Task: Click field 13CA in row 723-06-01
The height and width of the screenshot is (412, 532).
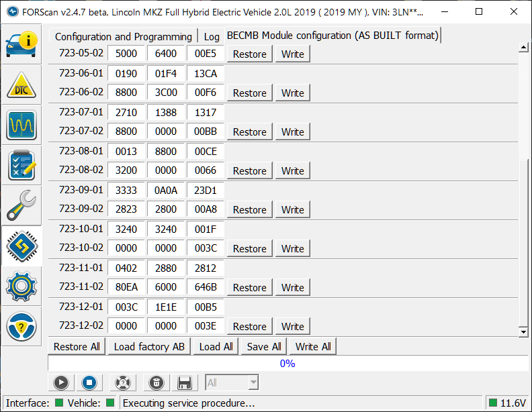Action: tap(206, 74)
